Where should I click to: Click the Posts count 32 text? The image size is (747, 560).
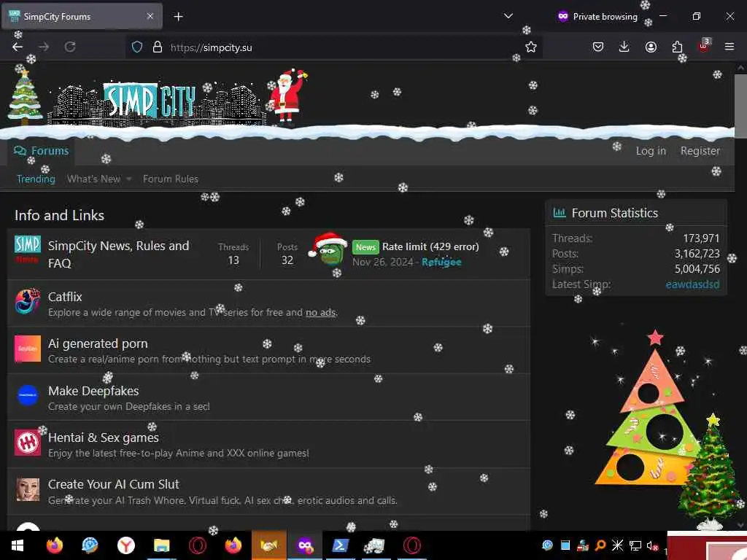tap(287, 260)
